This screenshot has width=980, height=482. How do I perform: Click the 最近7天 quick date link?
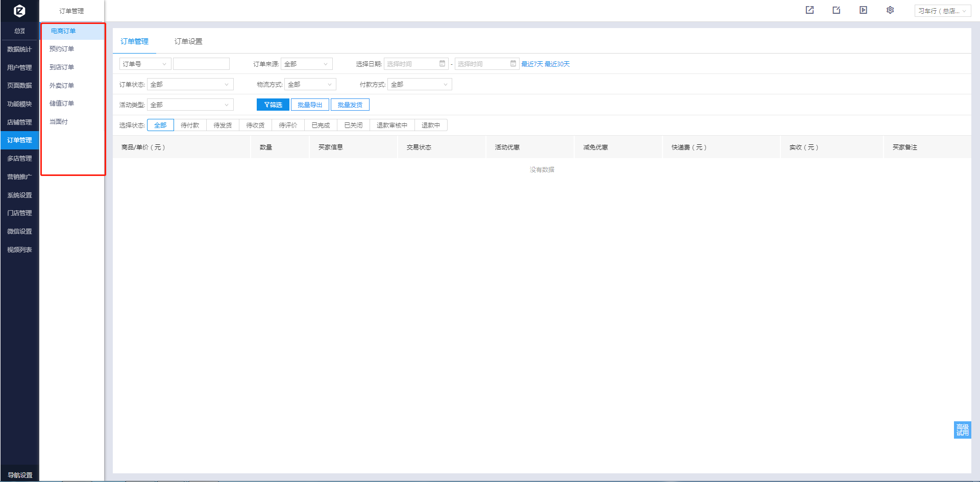(532, 64)
